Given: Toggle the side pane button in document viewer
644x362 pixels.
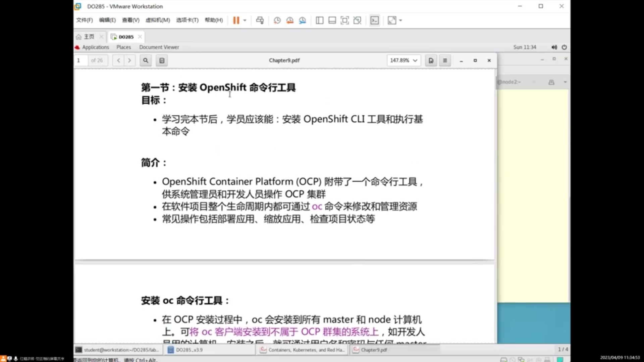Looking at the screenshot, I should [x=162, y=60].
